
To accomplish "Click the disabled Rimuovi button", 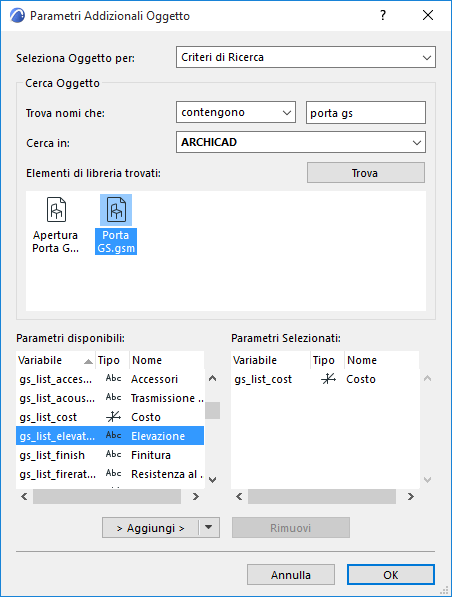I will (291, 528).
